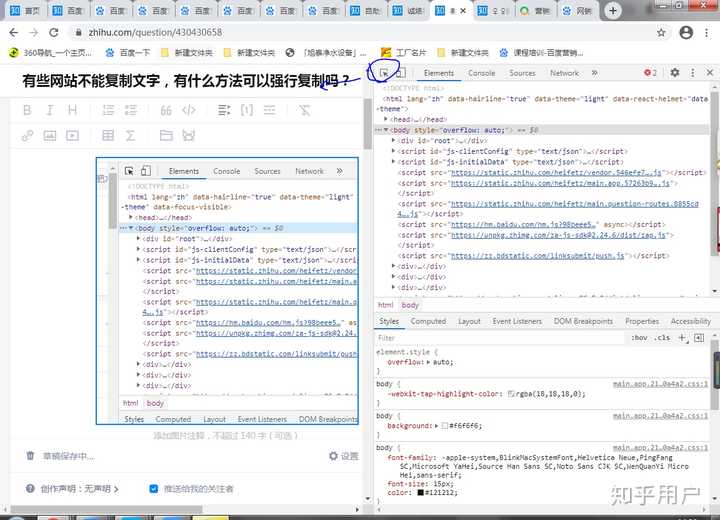The image size is (720, 520).
Task: Follow the hm.baidu.com/hm.js script link
Action: point(523,224)
